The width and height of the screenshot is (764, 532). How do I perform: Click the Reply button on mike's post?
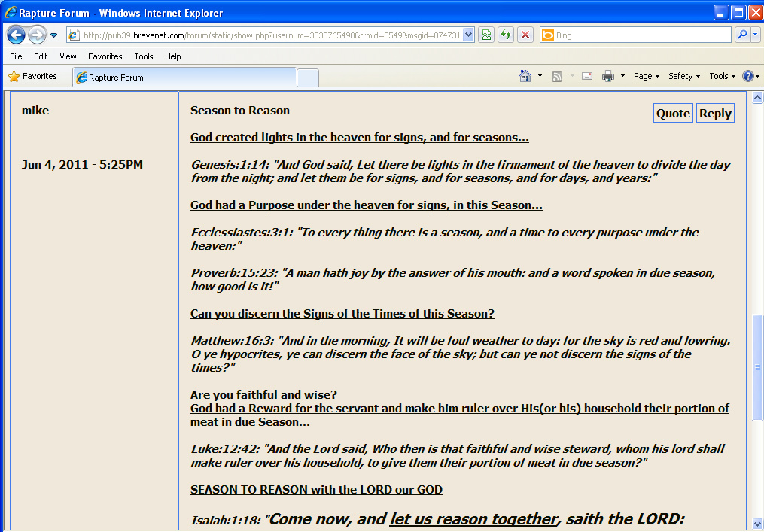pyautogui.click(x=715, y=113)
